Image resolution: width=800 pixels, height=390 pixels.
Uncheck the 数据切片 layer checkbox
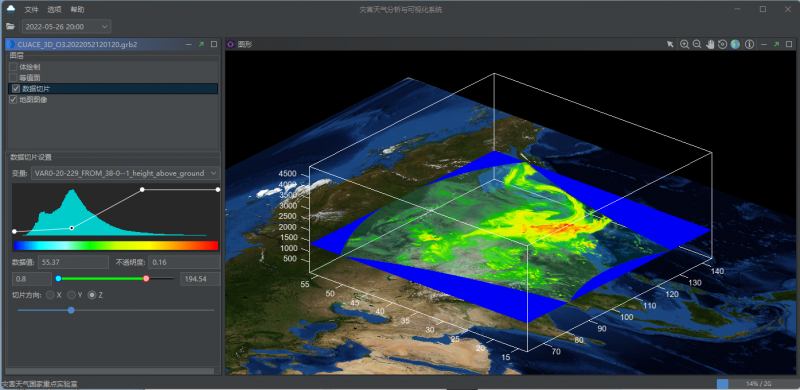click(16, 89)
